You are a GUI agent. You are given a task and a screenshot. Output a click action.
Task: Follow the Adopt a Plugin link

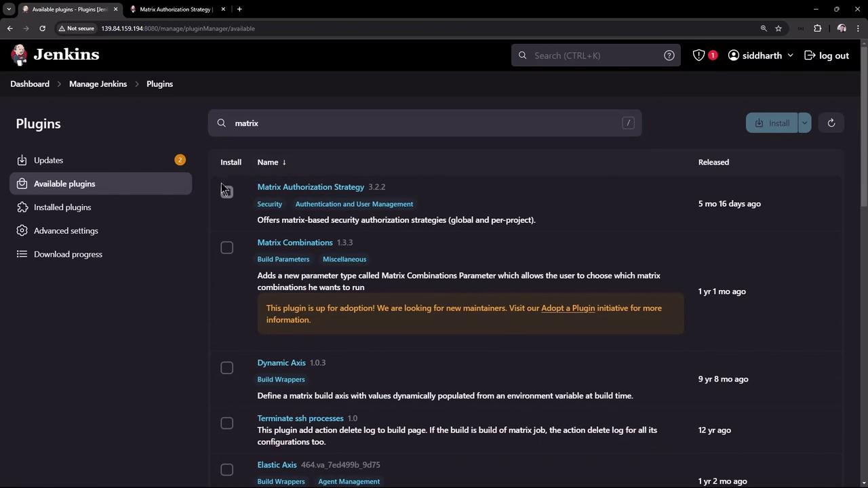(568, 308)
